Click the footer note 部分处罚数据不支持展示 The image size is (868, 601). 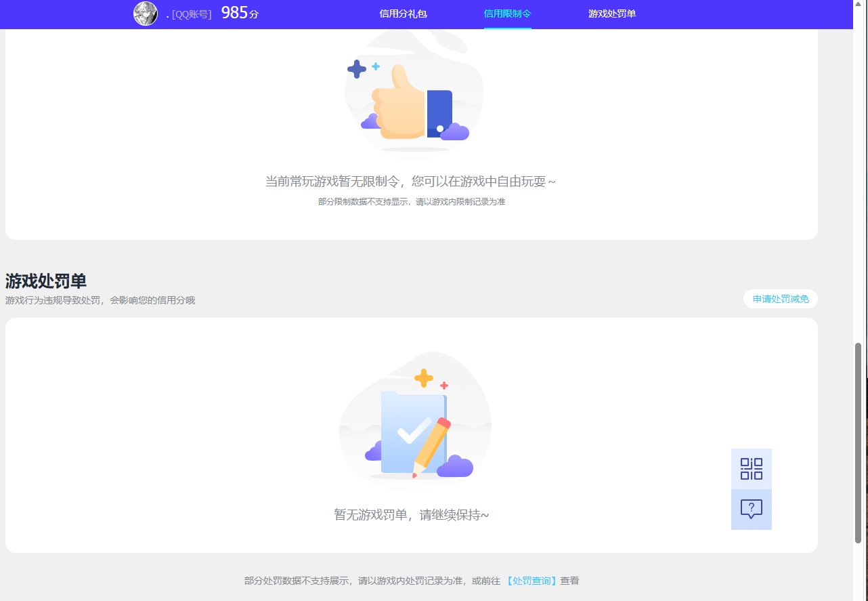click(x=297, y=581)
